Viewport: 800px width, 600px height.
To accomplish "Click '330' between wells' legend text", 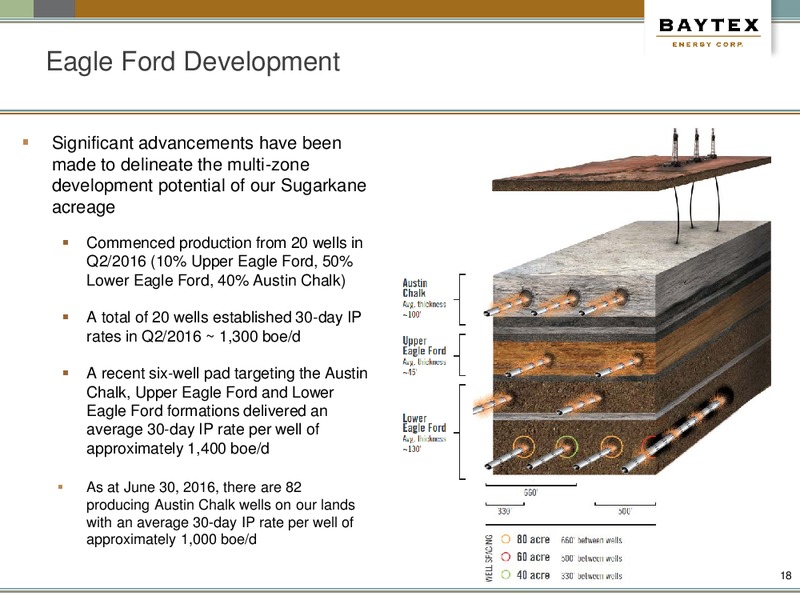I will (x=591, y=576).
